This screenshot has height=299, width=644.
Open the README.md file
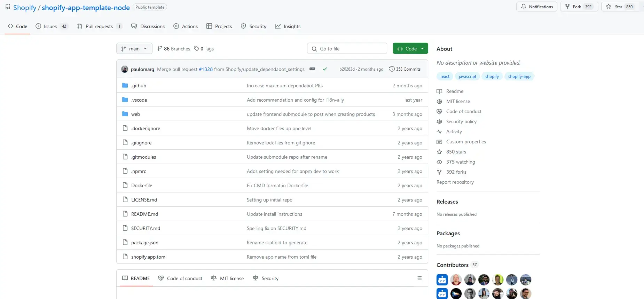click(x=144, y=214)
